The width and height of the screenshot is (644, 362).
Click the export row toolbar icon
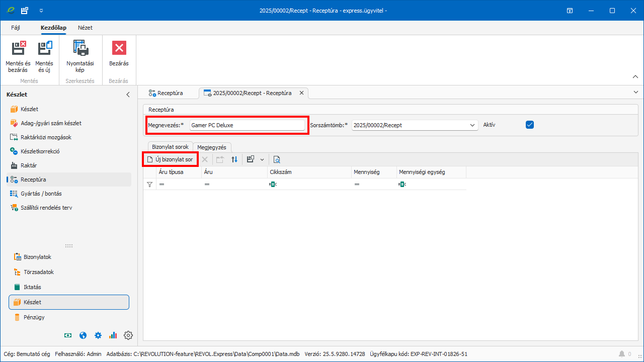(220, 159)
